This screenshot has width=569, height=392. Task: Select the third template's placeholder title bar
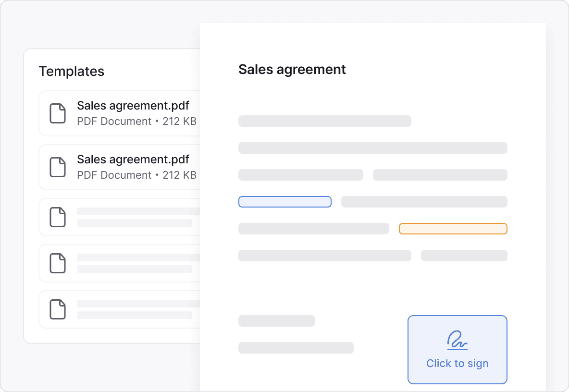tap(138, 211)
